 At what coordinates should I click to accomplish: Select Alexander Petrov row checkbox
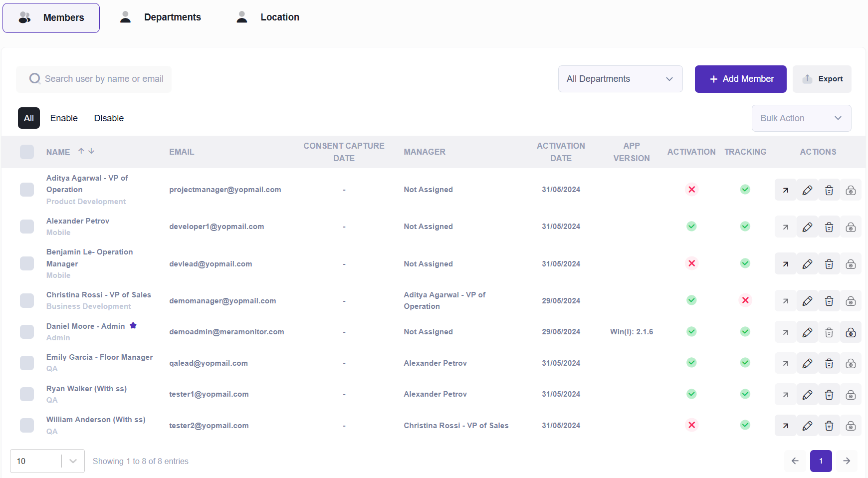[x=27, y=227]
